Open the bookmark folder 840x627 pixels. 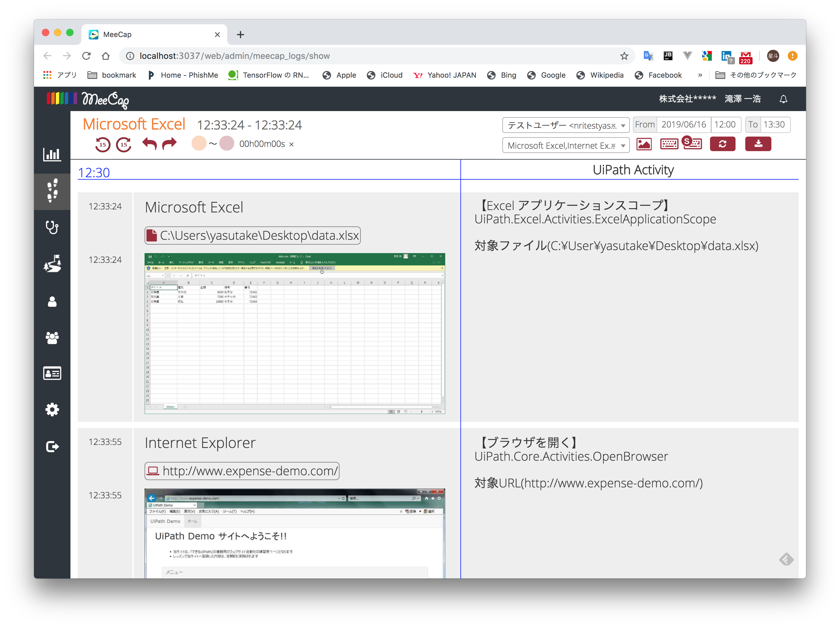112,75
